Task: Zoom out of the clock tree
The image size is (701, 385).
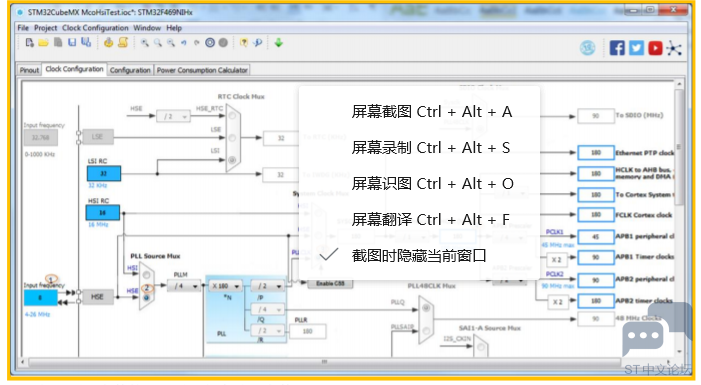Action: tap(171, 43)
